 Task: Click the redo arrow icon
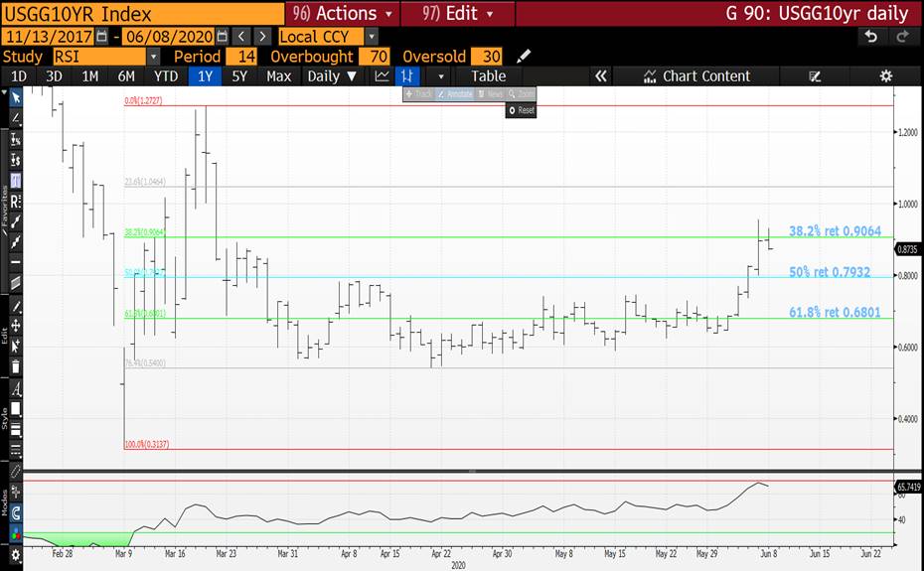click(x=902, y=37)
